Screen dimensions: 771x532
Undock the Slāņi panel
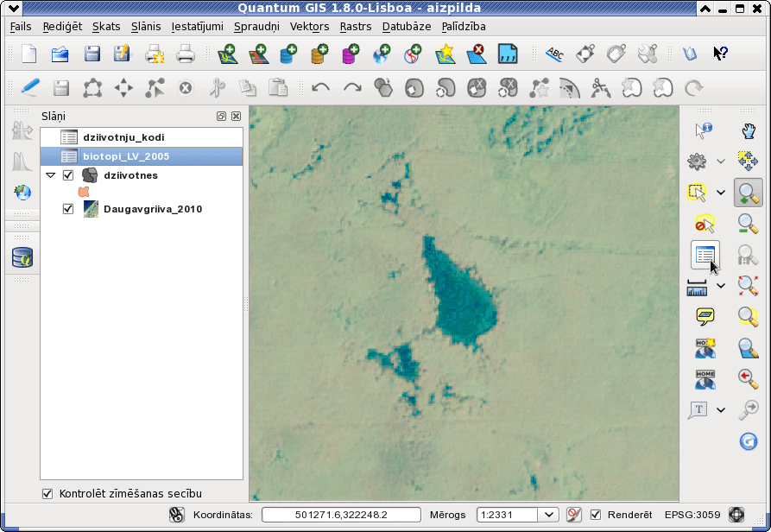pyautogui.click(x=221, y=116)
